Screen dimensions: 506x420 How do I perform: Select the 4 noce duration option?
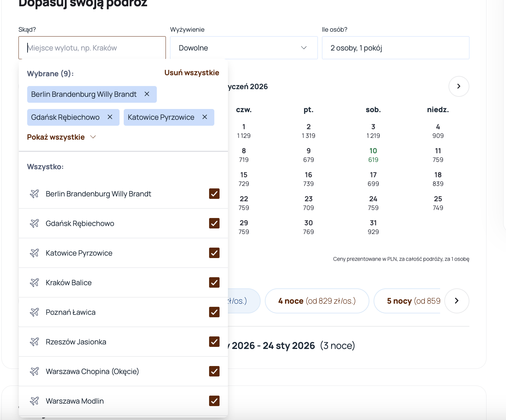[x=317, y=301]
